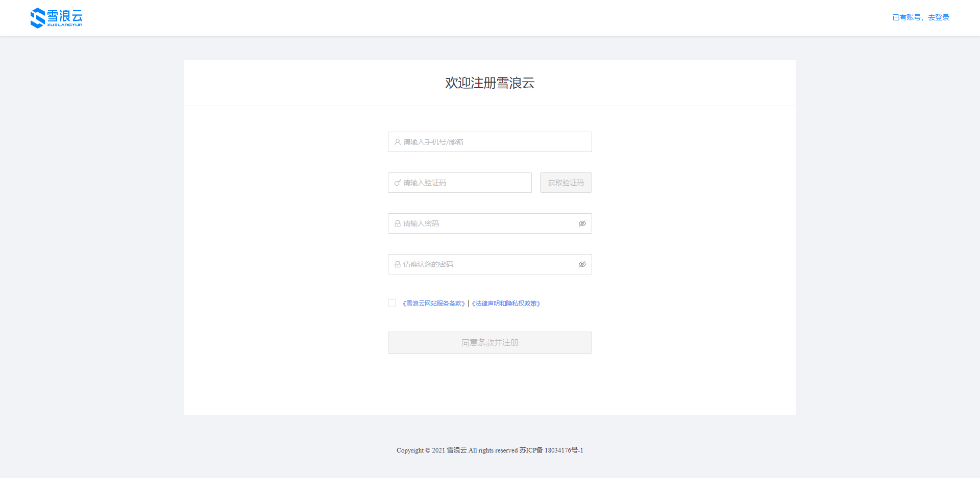Click the 欢迎注册雪浪云 page heading
This screenshot has height=478, width=980.
tap(489, 83)
